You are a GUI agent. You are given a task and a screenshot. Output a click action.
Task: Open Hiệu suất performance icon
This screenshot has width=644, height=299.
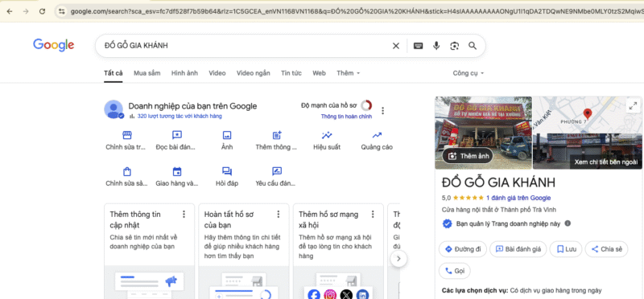point(327,135)
